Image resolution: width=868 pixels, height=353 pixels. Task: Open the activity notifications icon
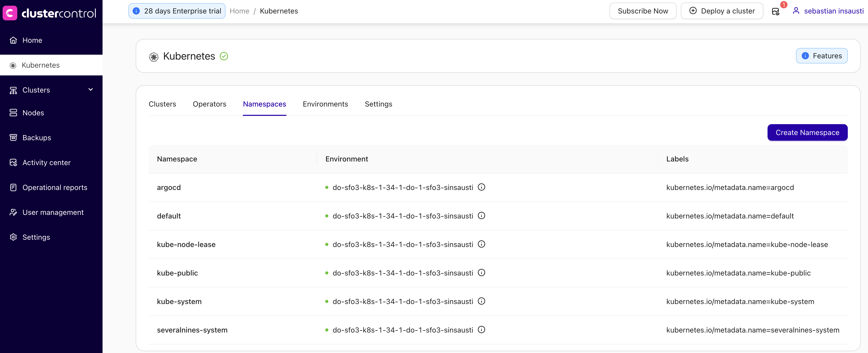coord(775,11)
